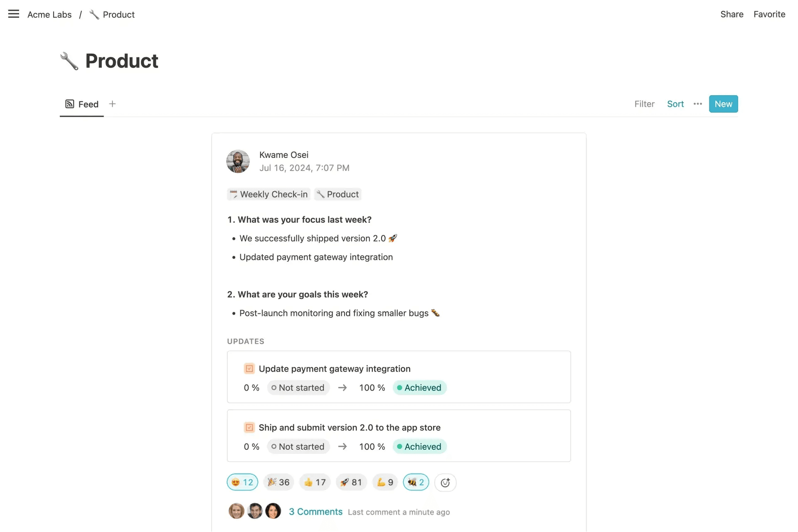
Task: Click the Weekly Check-in tag icon
Action: coord(234,194)
